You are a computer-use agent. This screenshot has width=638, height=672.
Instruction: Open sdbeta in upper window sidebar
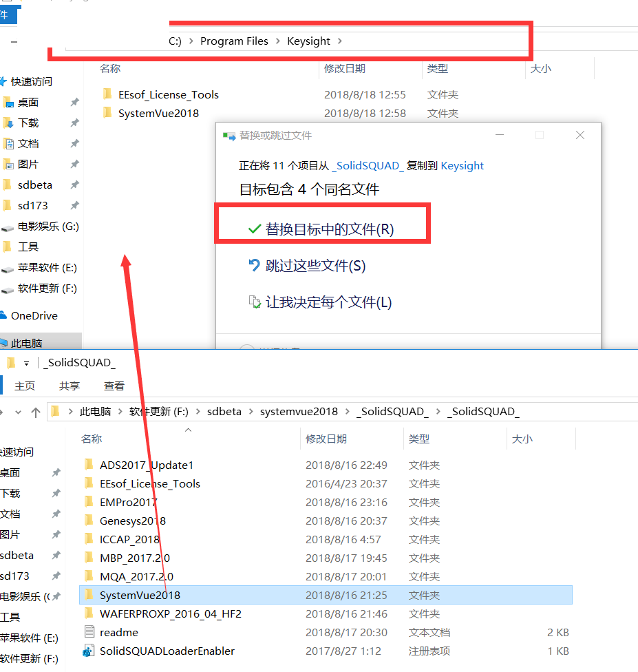coord(35,185)
